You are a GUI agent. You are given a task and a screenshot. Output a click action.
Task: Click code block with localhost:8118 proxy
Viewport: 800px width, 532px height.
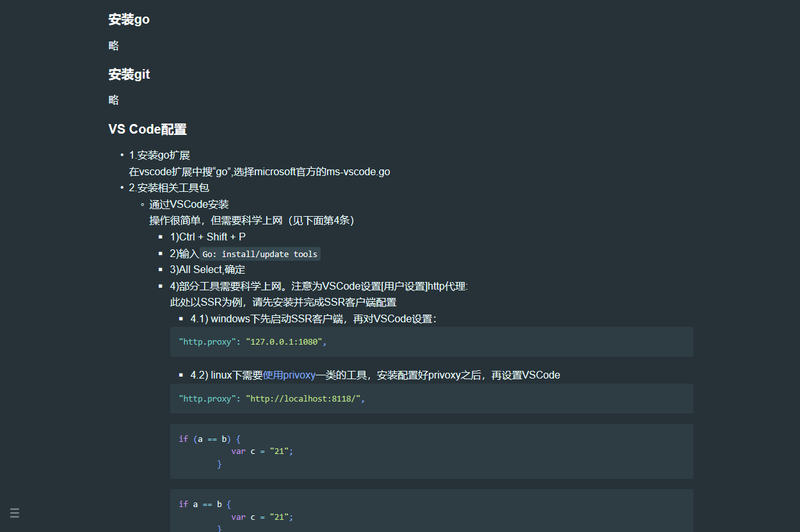[431, 398]
